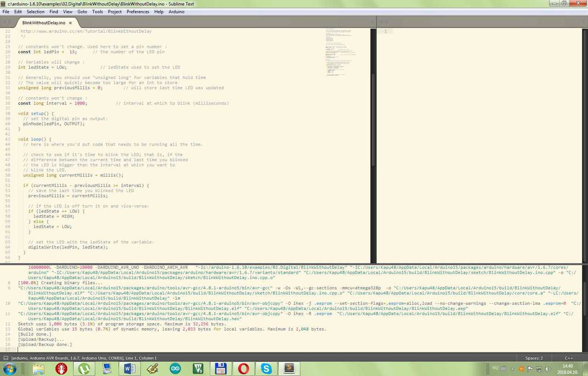Open Opera browser from the taskbar
Viewport: 588px width, 376px height.
[x=243, y=369]
